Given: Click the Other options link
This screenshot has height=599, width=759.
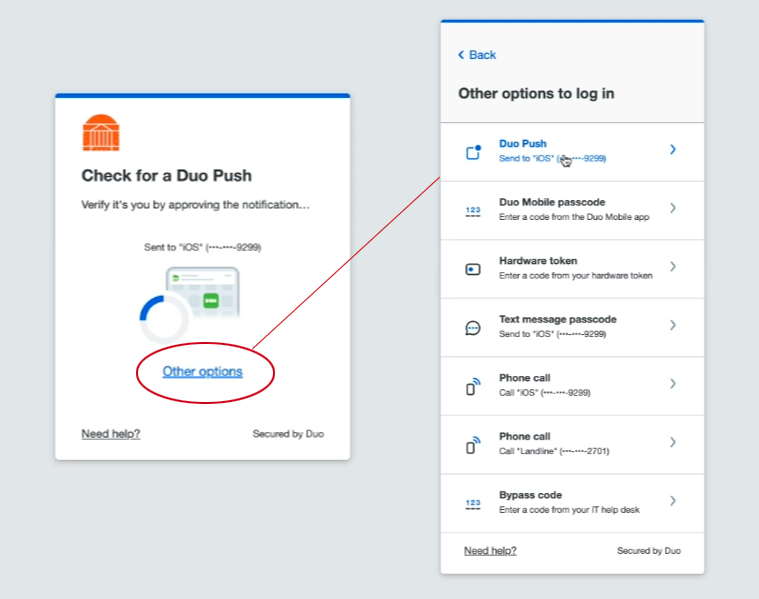Looking at the screenshot, I should coord(202,372).
